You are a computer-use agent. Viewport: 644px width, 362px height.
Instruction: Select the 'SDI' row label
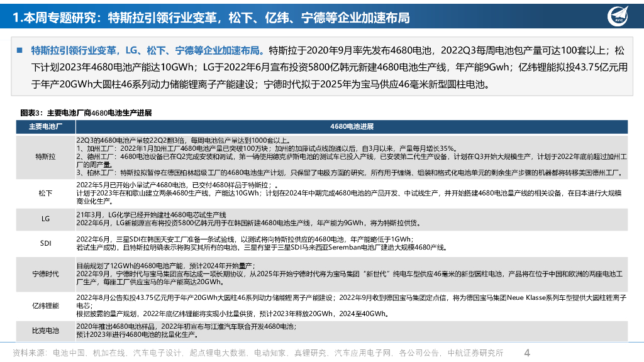(45, 243)
